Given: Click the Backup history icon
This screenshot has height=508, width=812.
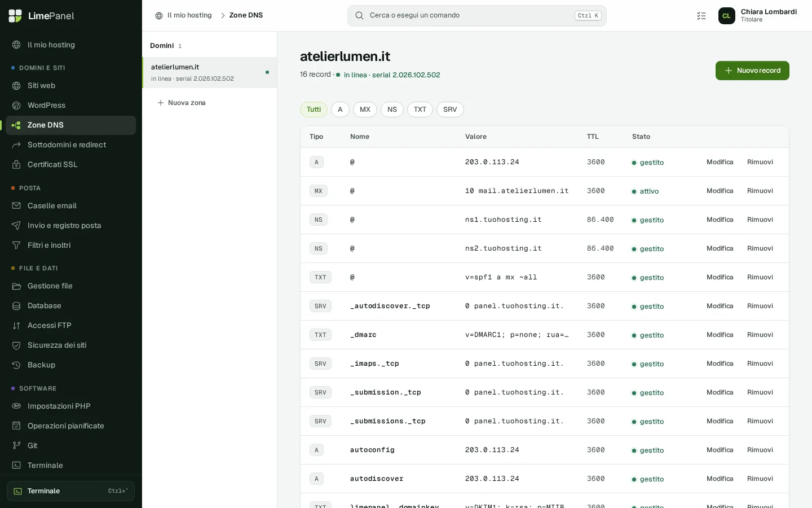Looking at the screenshot, I should click(x=16, y=365).
